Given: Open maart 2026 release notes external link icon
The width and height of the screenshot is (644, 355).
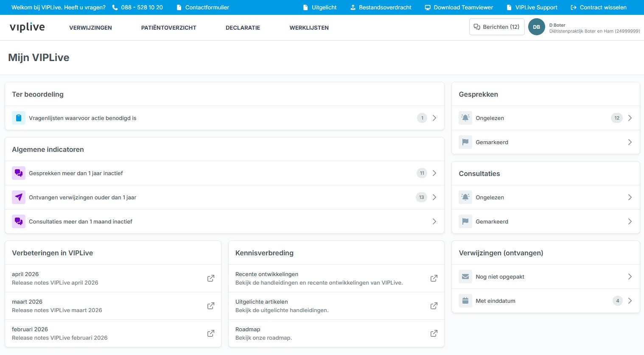Looking at the screenshot, I should coord(210,306).
